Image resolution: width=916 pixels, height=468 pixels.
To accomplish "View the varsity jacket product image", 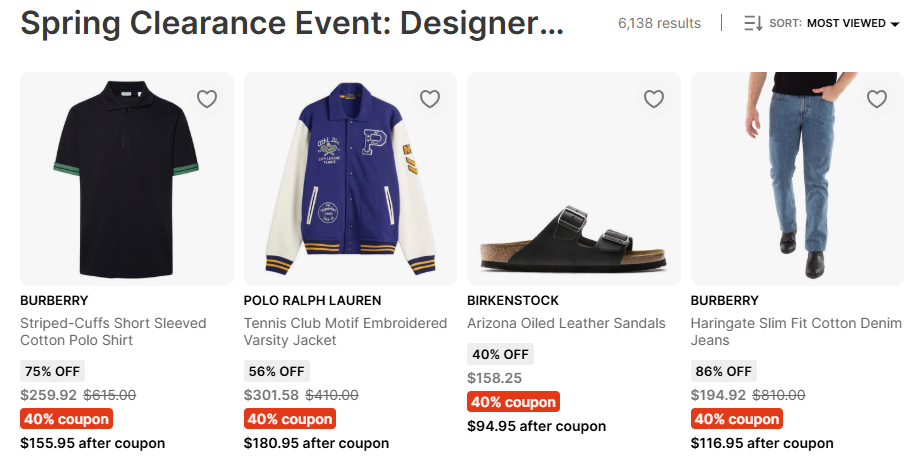I will (350, 179).
